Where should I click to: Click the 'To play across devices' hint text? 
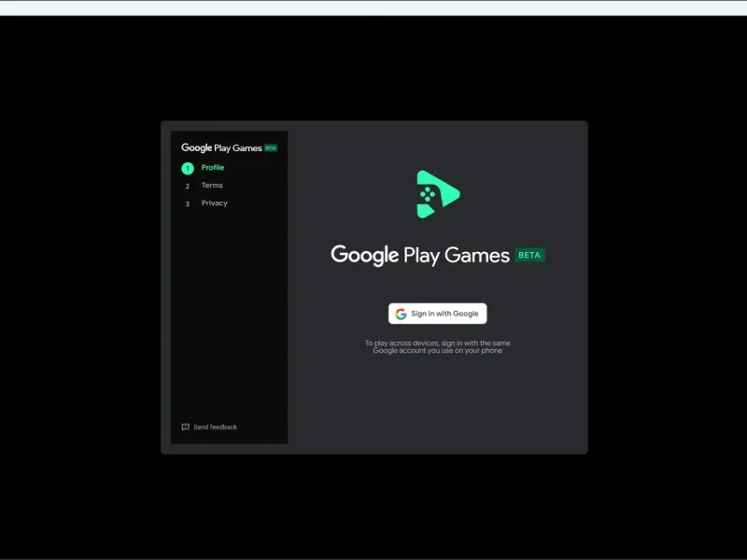point(437,346)
